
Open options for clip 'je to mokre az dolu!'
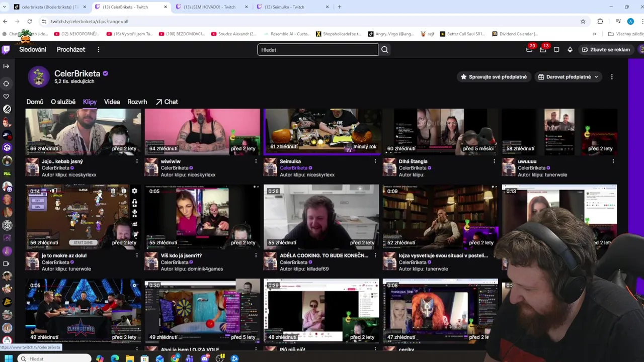click(x=137, y=255)
